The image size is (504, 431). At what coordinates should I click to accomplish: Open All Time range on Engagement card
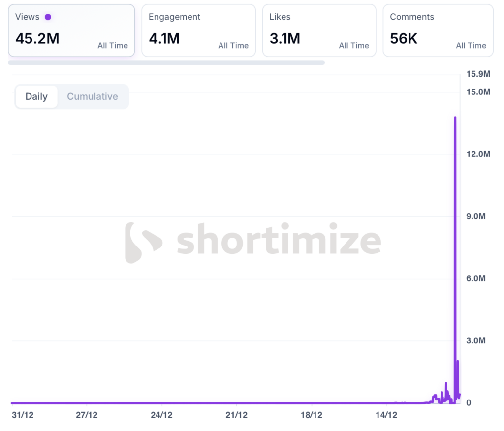pyautogui.click(x=233, y=46)
